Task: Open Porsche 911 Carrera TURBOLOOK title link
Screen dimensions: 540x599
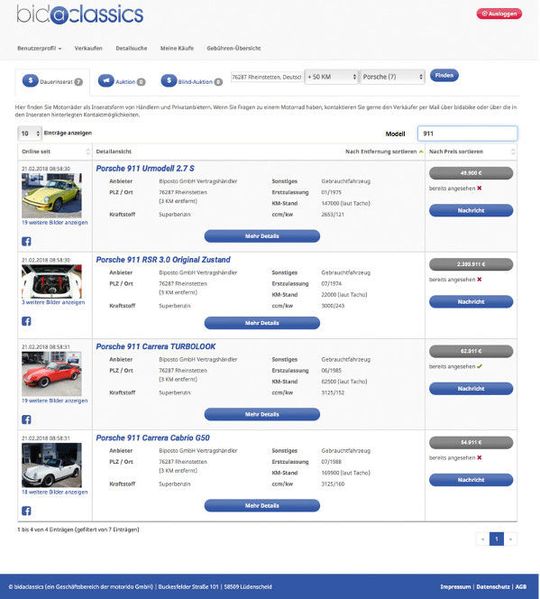Action: point(156,346)
